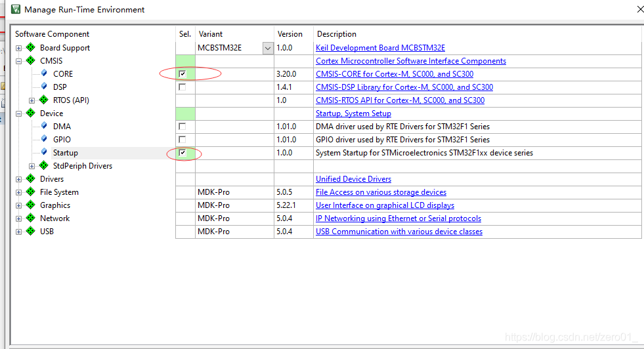The width and height of the screenshot is (644, 349).
Task: Open the Keil Development Board MCBSTM32E link
Action: pyautogui.click(x=380, y=48)
